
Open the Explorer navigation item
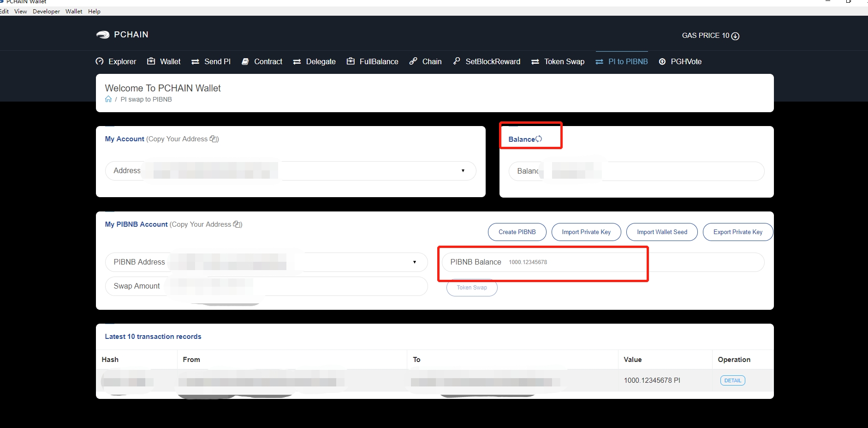click(116, 61)
